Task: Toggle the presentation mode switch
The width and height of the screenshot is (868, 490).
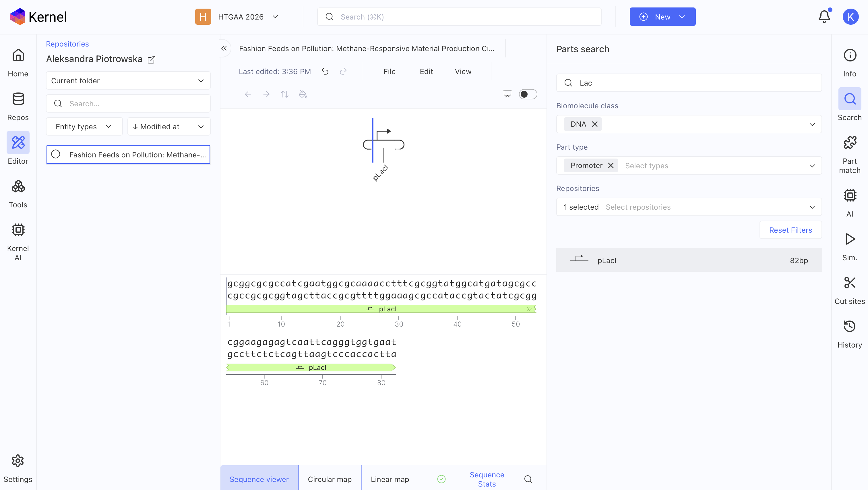Action: pyautogui.click(x=528, y=94)
